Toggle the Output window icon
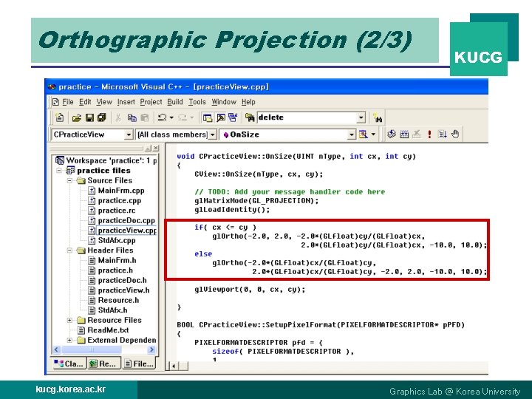This screenshot has width=532, height=399. coord(220,117)
